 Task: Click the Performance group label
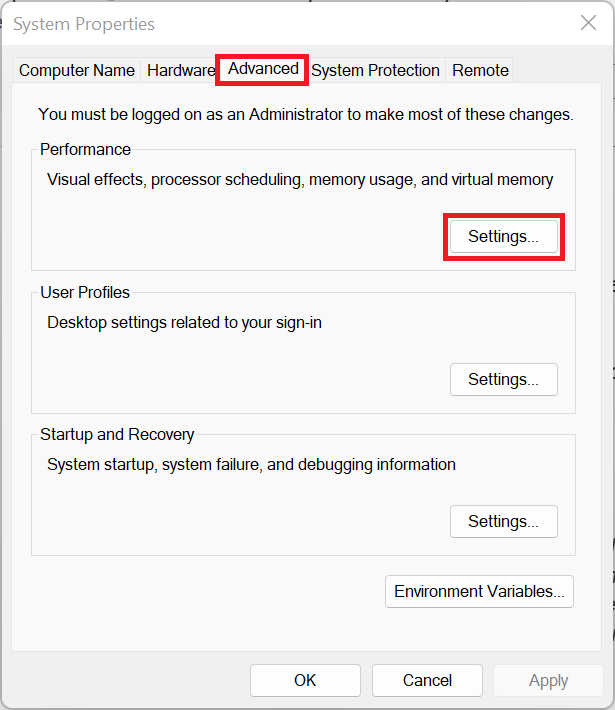pos(85,149)
